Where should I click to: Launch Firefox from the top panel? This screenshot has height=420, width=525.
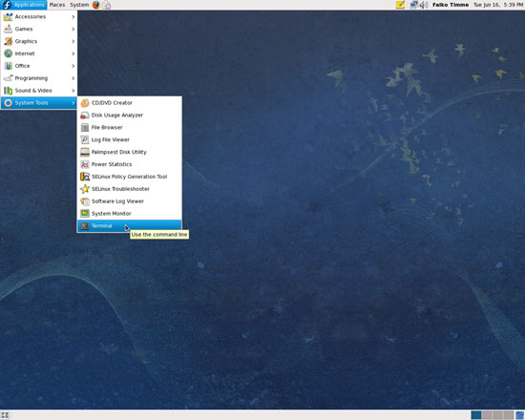[96, 5]
